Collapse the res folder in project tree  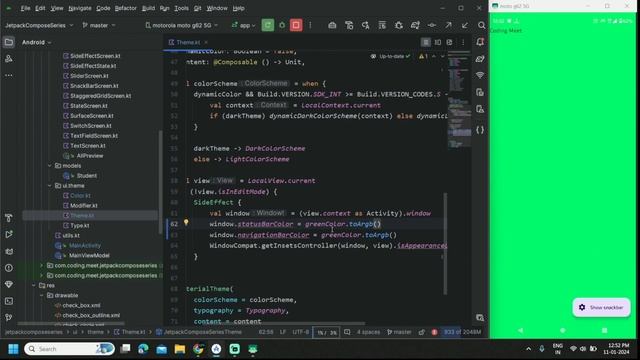click(34, 285)
